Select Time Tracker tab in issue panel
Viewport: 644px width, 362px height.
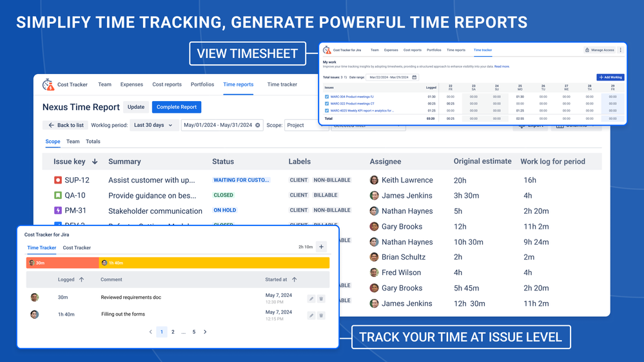41,248
